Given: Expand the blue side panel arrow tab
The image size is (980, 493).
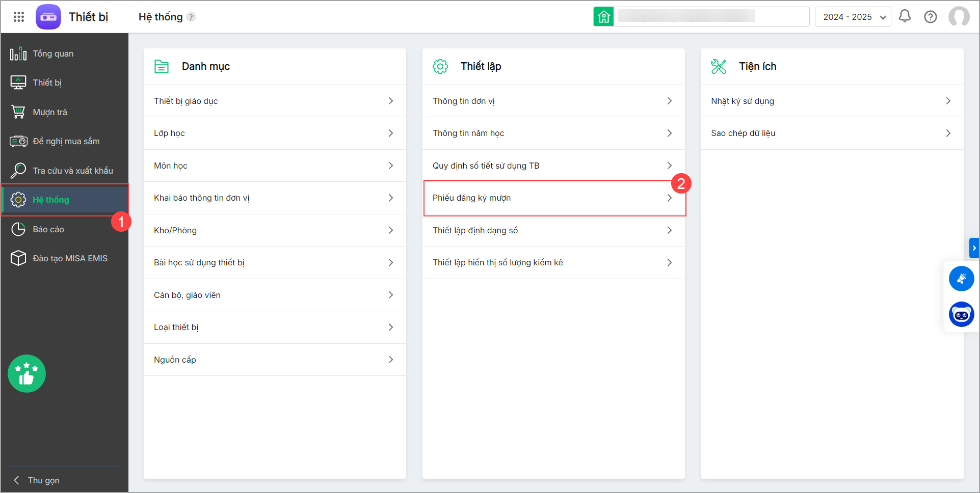Looking at the screenshot, I should (x=974, y=248).
